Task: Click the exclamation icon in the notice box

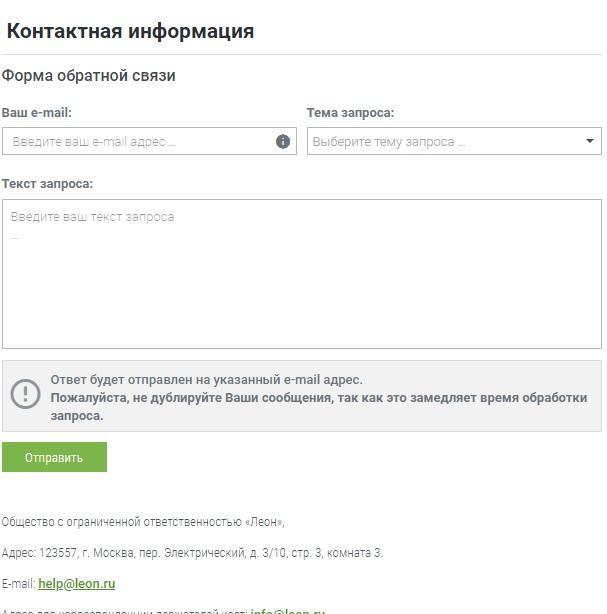Action: pyautogui.click(x=25, y=394)
